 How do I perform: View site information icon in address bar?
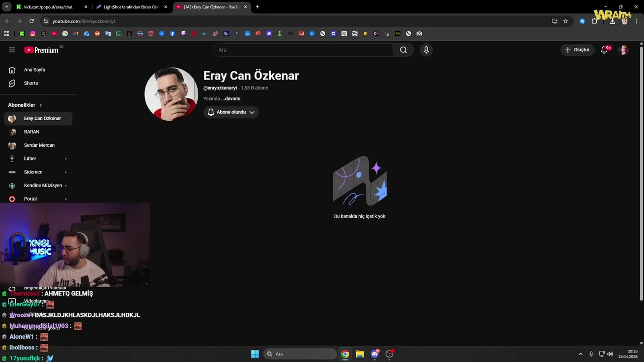click(x=46, y=21)
